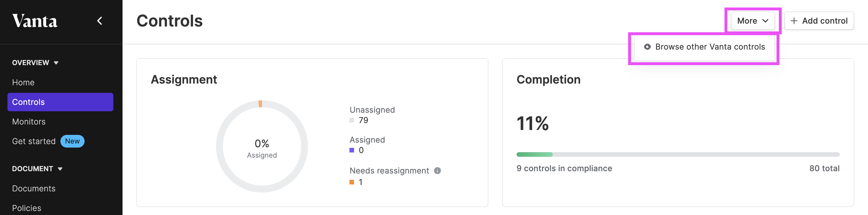Image resolution: width=868 pixels, height=215 pixels.
Task: Click the orange Needs reassignment legend square
Action: point(352,182)
